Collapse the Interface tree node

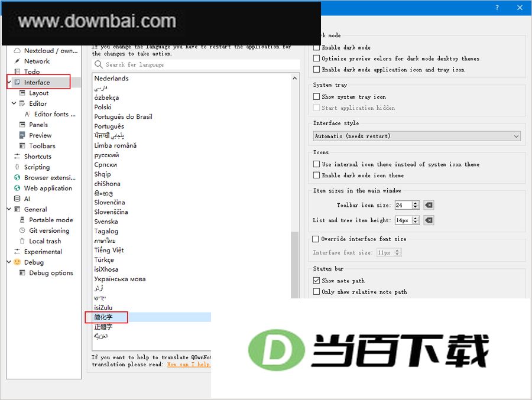[x=9, y=82]
